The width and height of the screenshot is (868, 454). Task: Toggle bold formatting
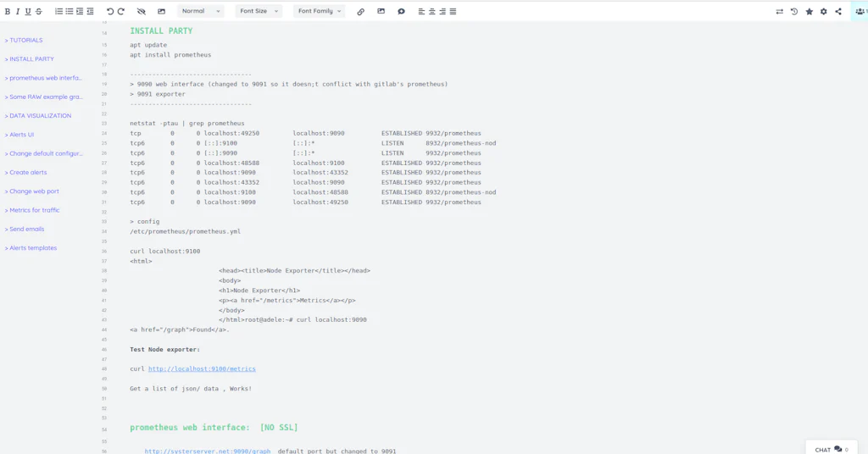8,11
